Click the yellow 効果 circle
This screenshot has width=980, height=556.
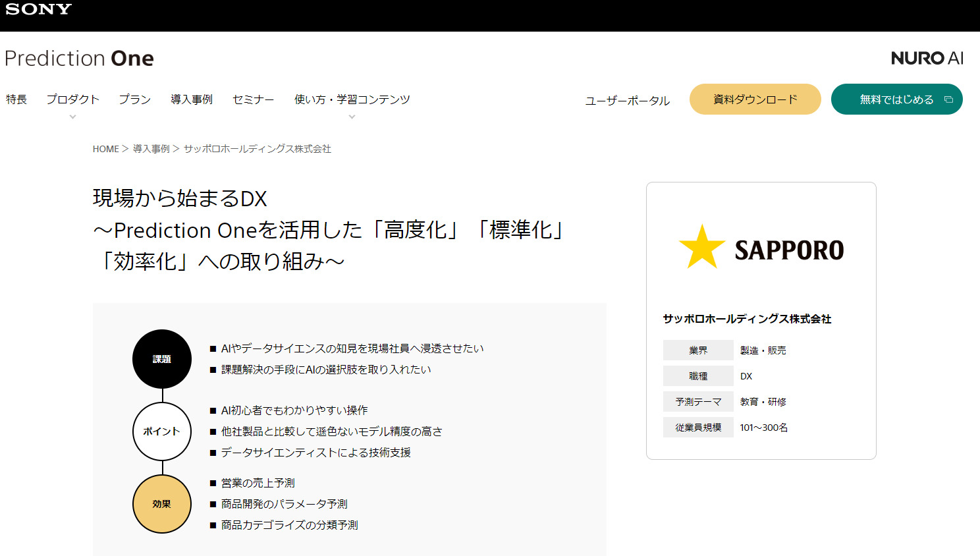tap(162, 504)
